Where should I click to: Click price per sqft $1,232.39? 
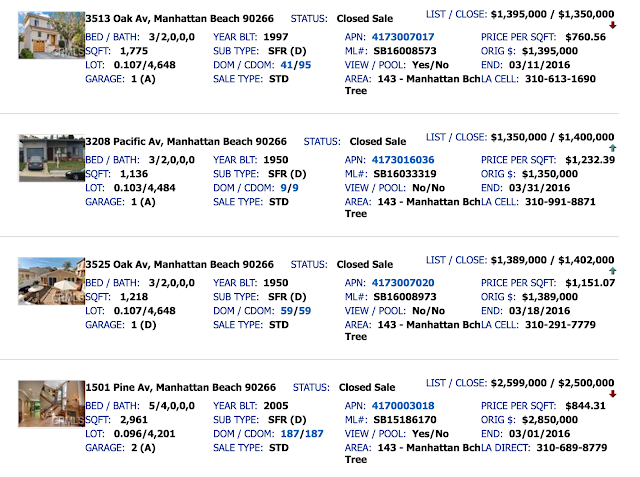point(590,160)
